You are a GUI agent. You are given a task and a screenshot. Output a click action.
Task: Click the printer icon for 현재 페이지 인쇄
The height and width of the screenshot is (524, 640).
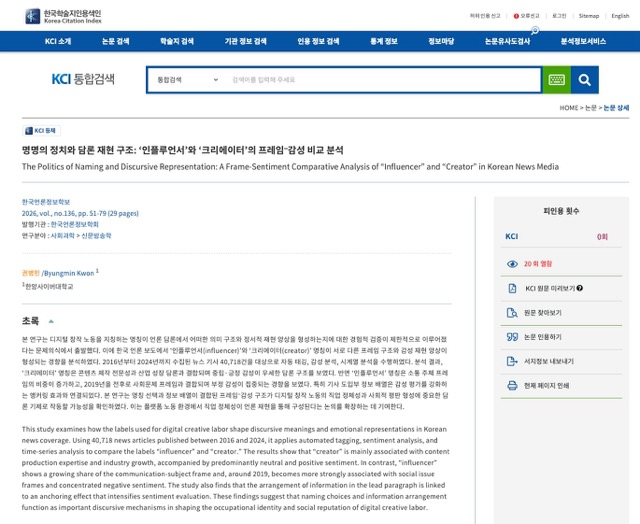click(512, 386)
